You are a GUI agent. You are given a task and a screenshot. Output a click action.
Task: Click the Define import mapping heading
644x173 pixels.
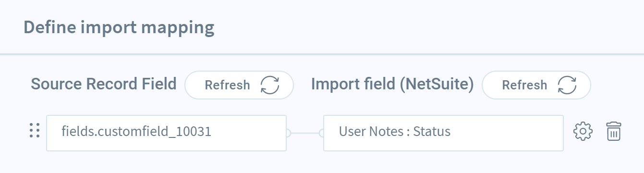tap(119, 27)
